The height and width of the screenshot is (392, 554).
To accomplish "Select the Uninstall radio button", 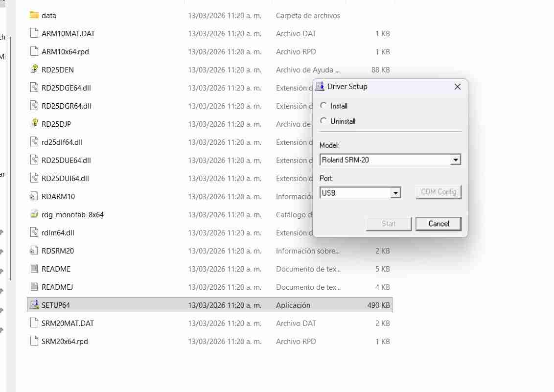I will point(323,121).
